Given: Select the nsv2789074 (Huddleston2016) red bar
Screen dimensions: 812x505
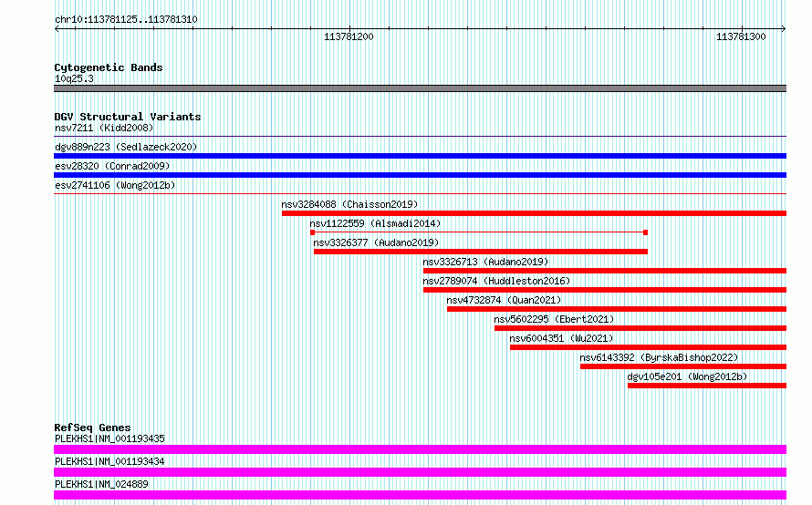Looking at the screenshot, I should click(605, 290).
